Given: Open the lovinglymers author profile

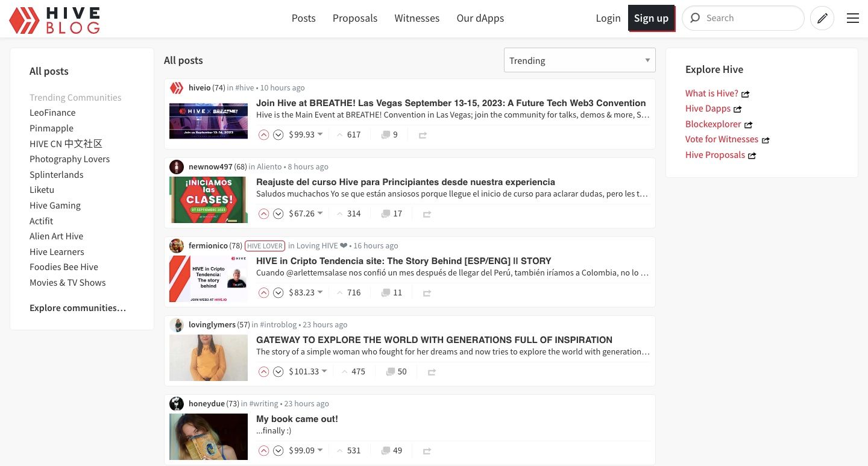Looking at the screenshot, I should click(x=212, y=325).
